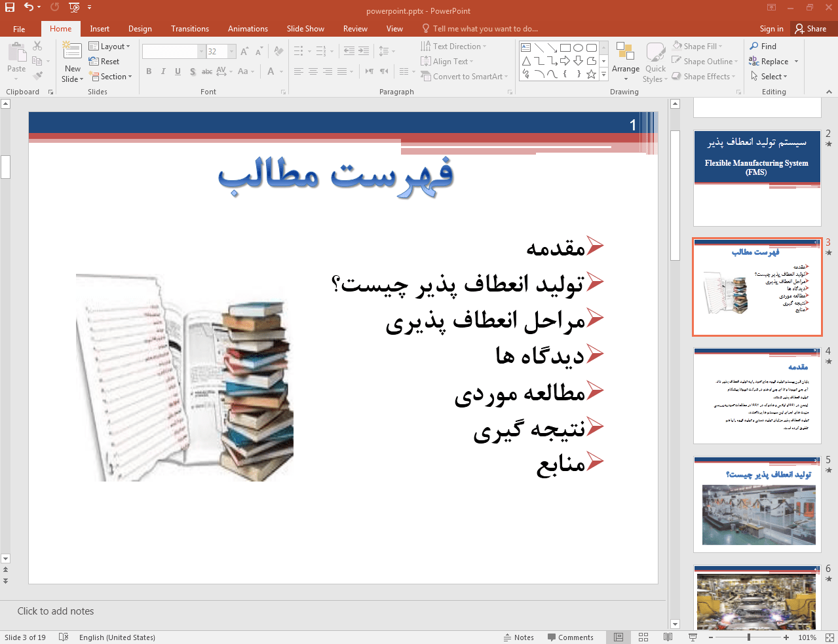This screenshot has height=644, width=838.
Task: Toggle Bold formatting
Action: (x=149, y=71)
